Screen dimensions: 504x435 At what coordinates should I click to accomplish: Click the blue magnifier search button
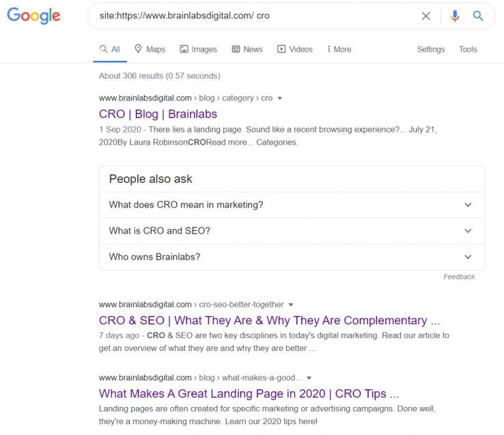click(x=478, y=16)
